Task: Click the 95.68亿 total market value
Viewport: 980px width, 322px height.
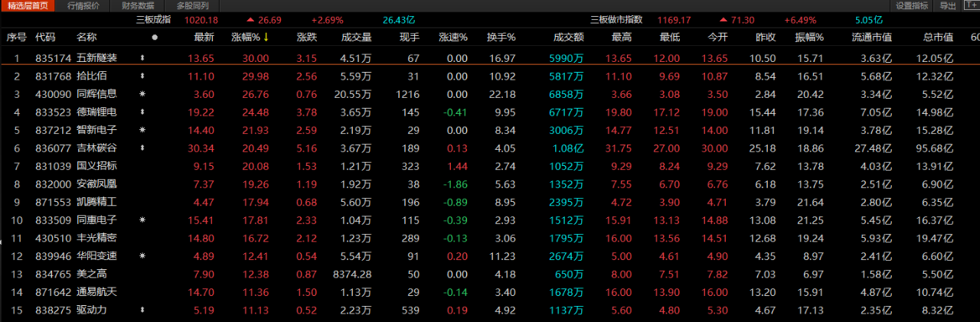Action: coord(934,148)
